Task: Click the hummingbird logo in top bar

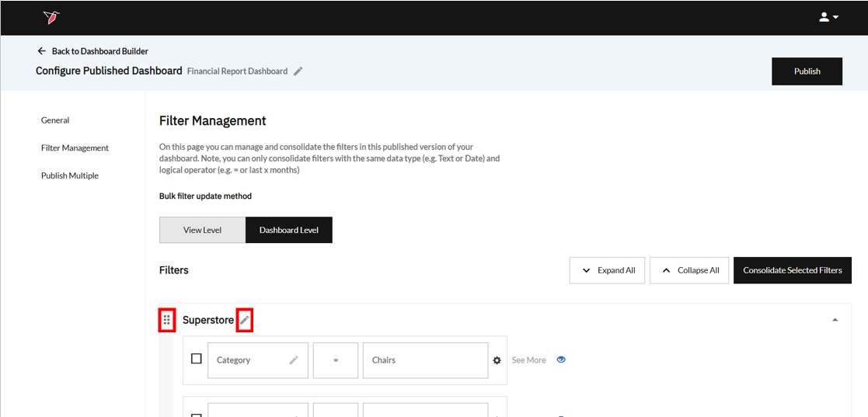Action: pos(51,18)
